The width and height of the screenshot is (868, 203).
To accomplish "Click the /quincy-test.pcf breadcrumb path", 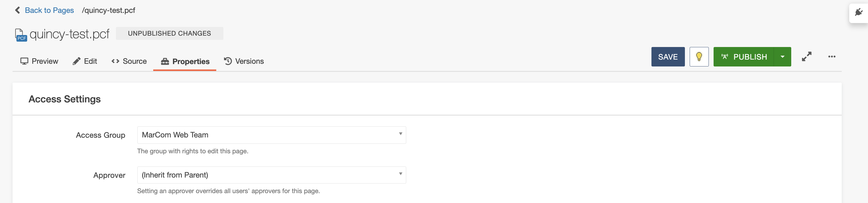I will point(108,10).
